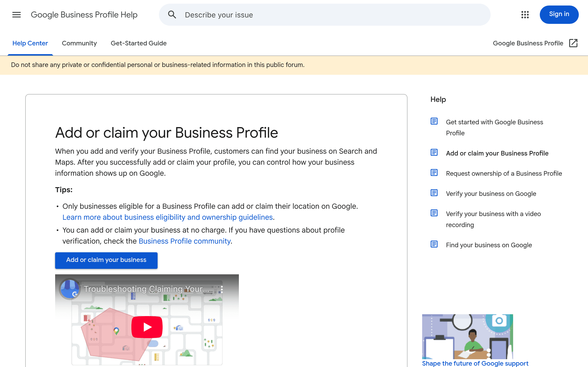Viewport: 588px width, 367px height.
Task: Open the video's more options three-dot menu
Action: 222,289
